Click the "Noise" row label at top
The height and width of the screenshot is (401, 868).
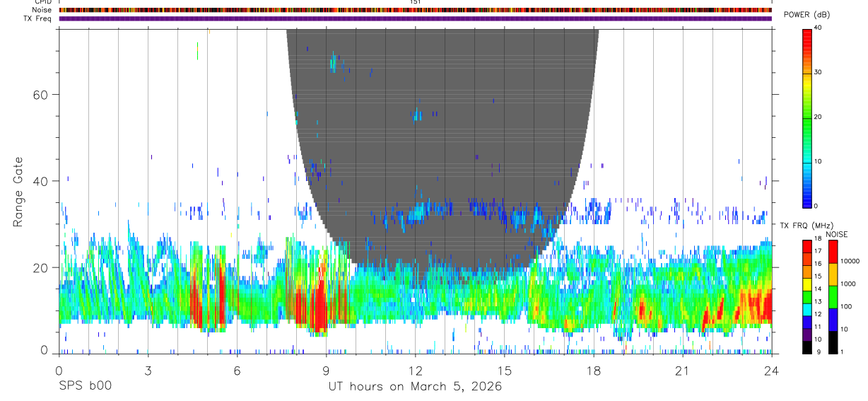tap(42, 10)
